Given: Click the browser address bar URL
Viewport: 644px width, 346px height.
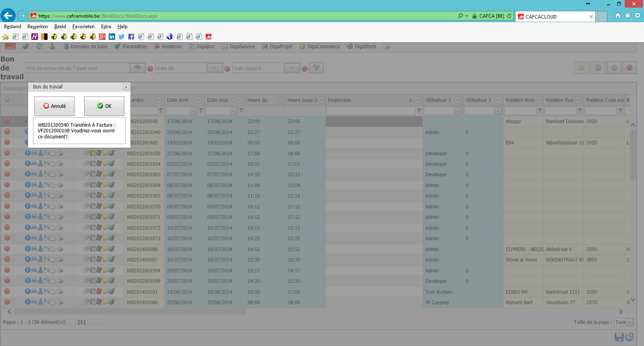Looking at the screenshot, I should click(x=98, y=16).
